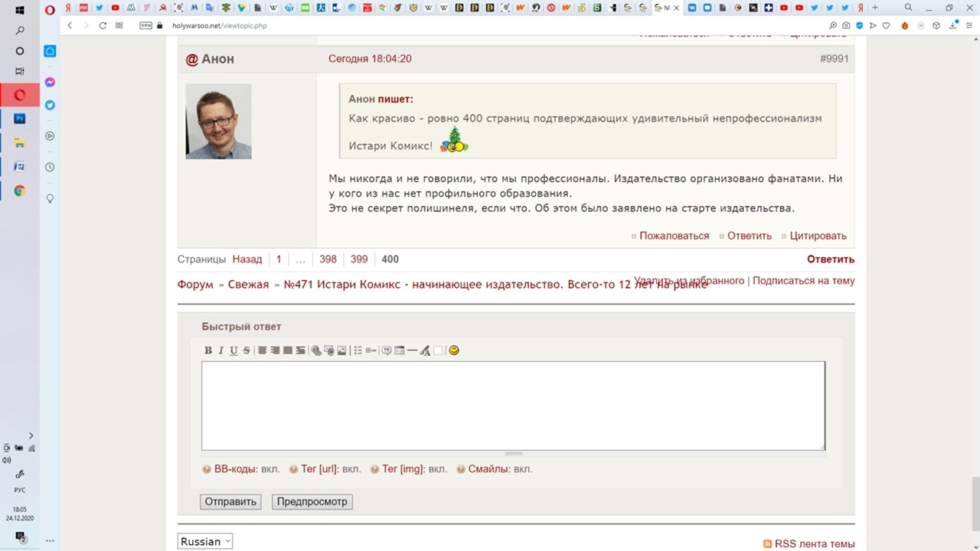Apply underline formatting in the editor

[234, 350]
